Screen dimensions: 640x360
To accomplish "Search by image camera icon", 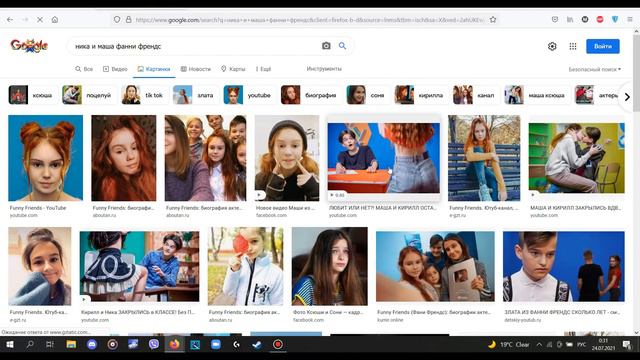I will pyautogui.click(x=326, y=46).
